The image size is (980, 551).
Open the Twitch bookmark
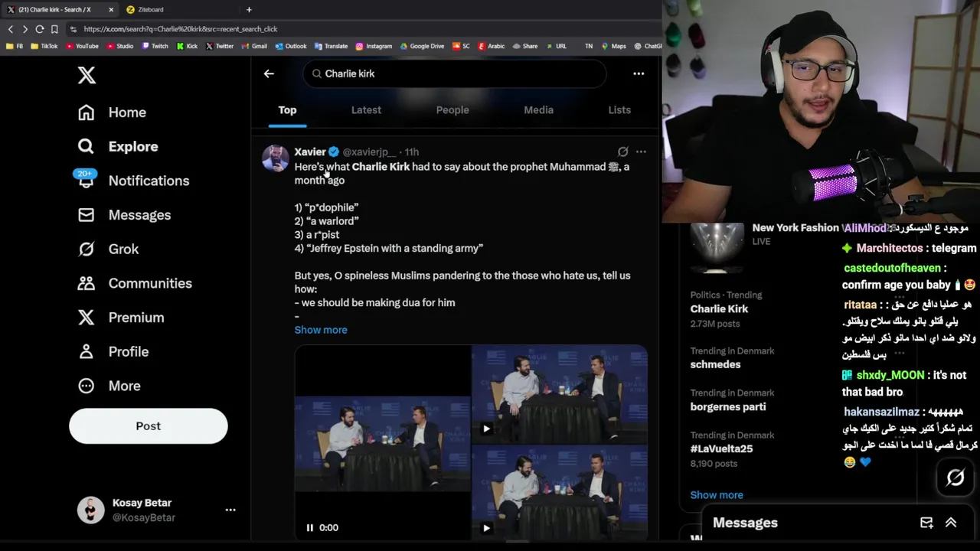tap(155, 46)
